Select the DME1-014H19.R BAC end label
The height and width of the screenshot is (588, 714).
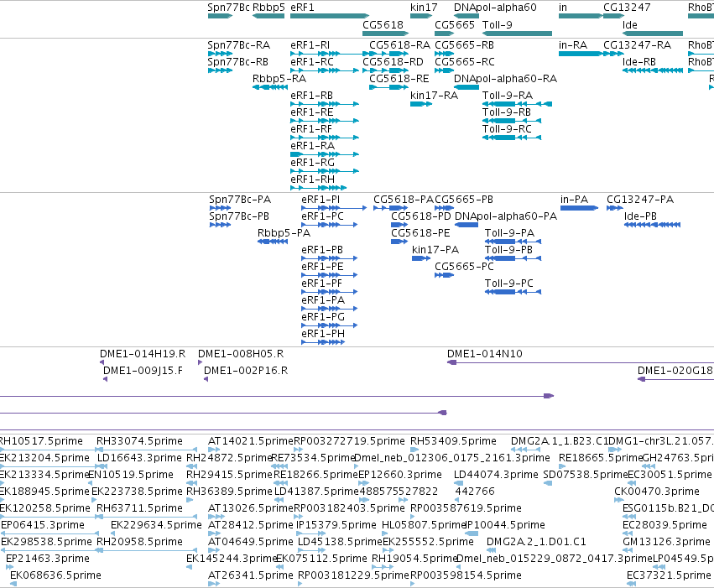point(143,354)
